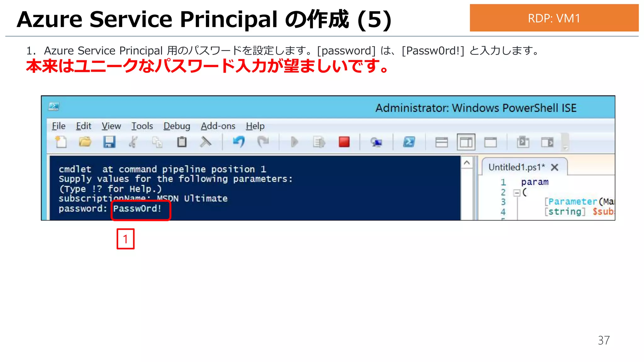Open the Edit menu

coord(84,126)
